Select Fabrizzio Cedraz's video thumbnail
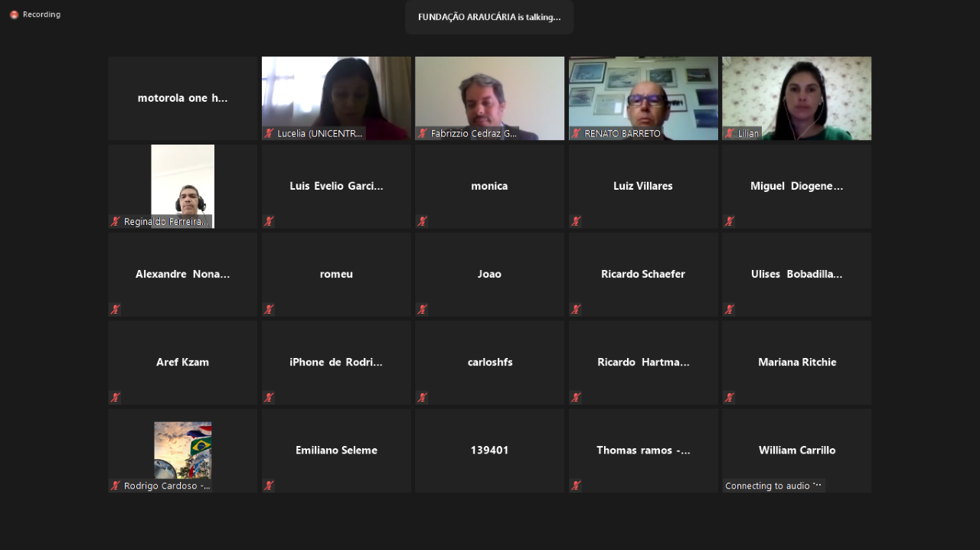980x550 pixels. click(489, 98)
